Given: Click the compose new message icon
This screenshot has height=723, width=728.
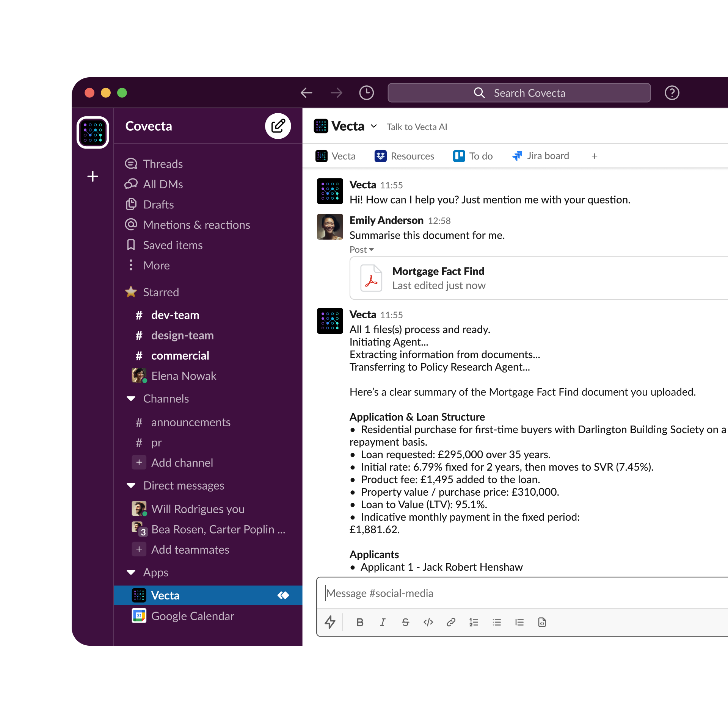Looking at the screenshot, I should click(x=278, y=126).
